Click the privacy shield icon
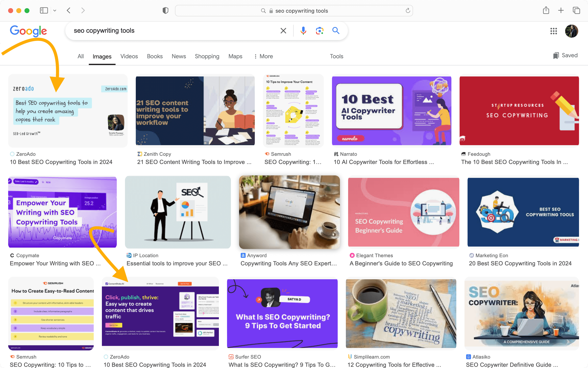This screenshot has width=588, height=368. coord(165,10)
